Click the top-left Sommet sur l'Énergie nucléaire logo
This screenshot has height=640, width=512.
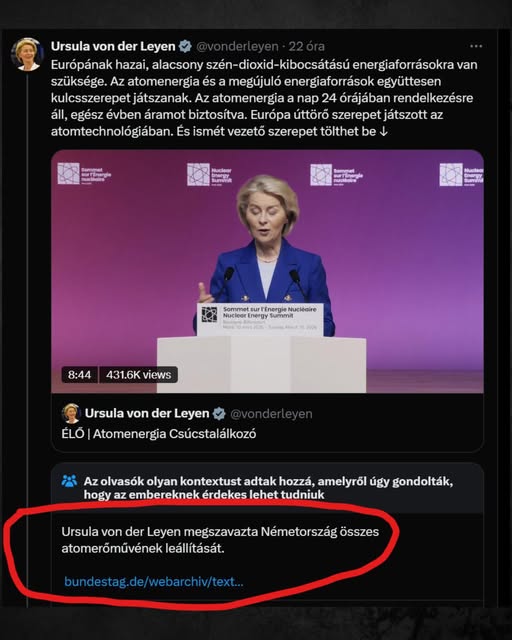pos(84,173)
